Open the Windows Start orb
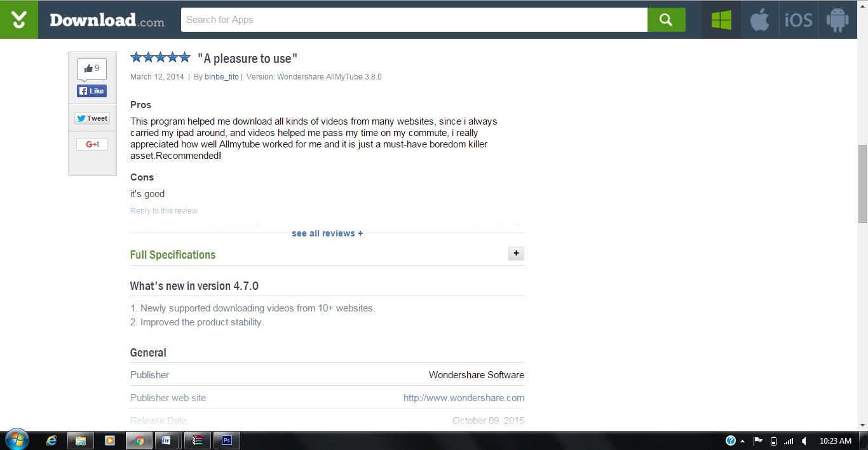The height and width of the screenshot is (450, 868). tap(16, 440)
